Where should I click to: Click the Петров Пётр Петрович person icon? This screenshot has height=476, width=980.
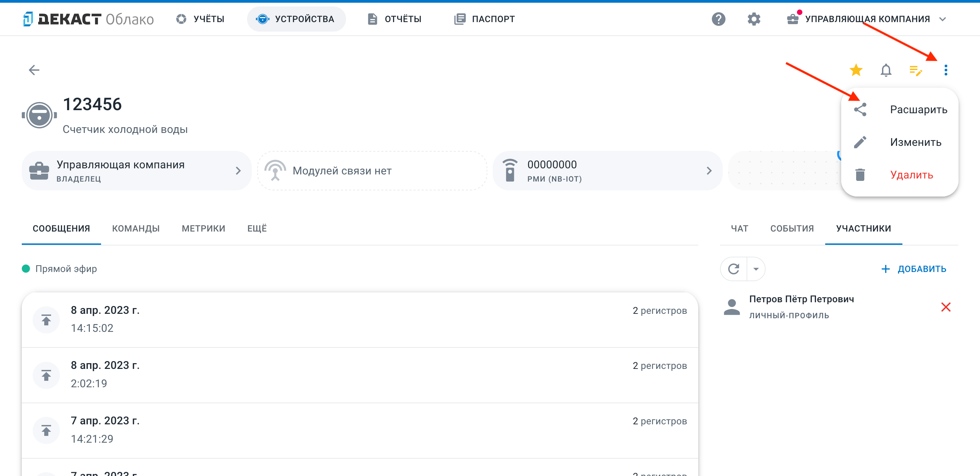tap(732, 307)
